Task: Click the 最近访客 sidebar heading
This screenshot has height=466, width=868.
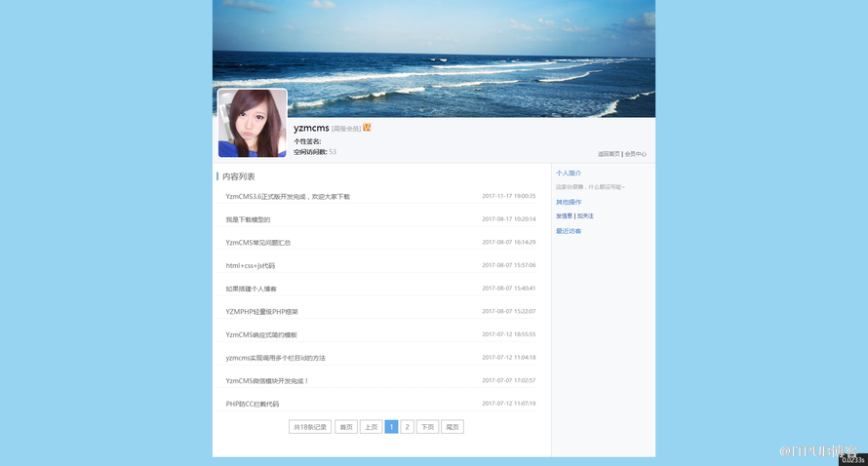Action: 569,231
